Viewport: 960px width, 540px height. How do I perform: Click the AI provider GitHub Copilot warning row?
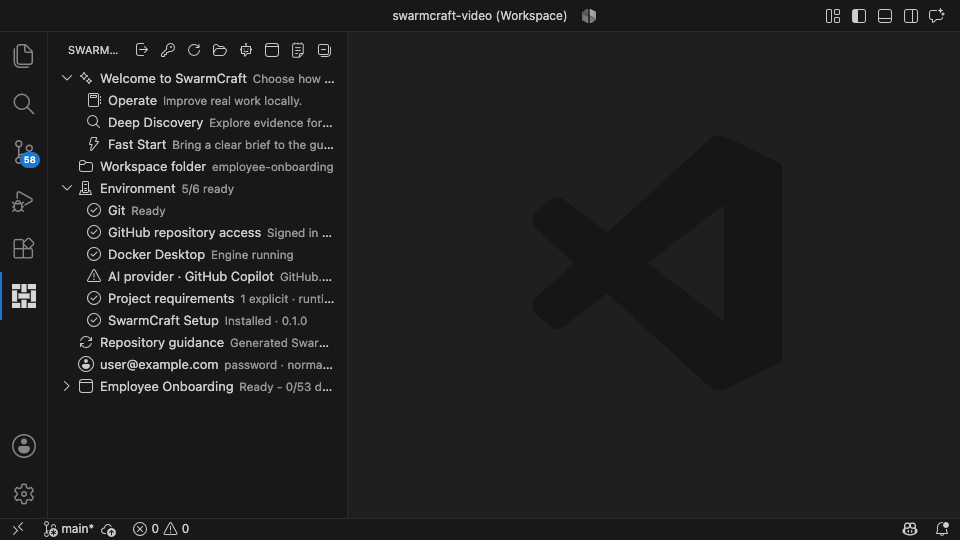[x=197, y=277]
